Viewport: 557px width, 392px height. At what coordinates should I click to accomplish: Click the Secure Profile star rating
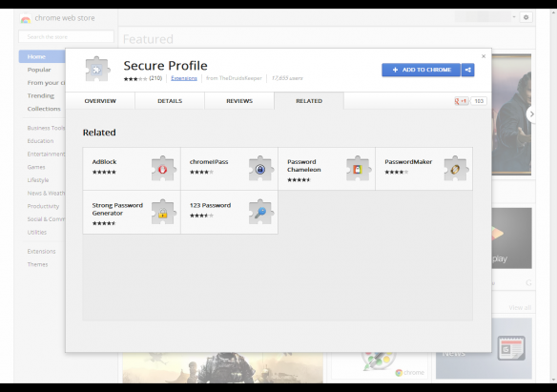tap(135, 79)
